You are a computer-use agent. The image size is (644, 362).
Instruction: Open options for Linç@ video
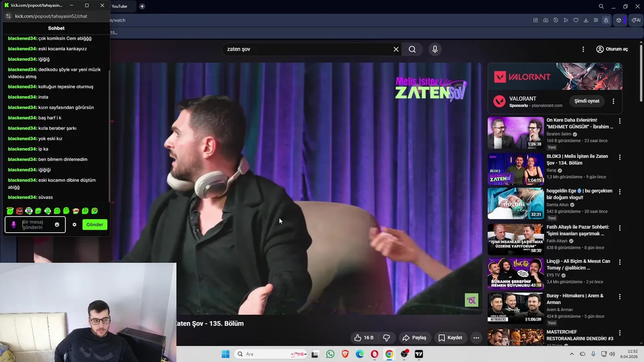coord(620,262)
